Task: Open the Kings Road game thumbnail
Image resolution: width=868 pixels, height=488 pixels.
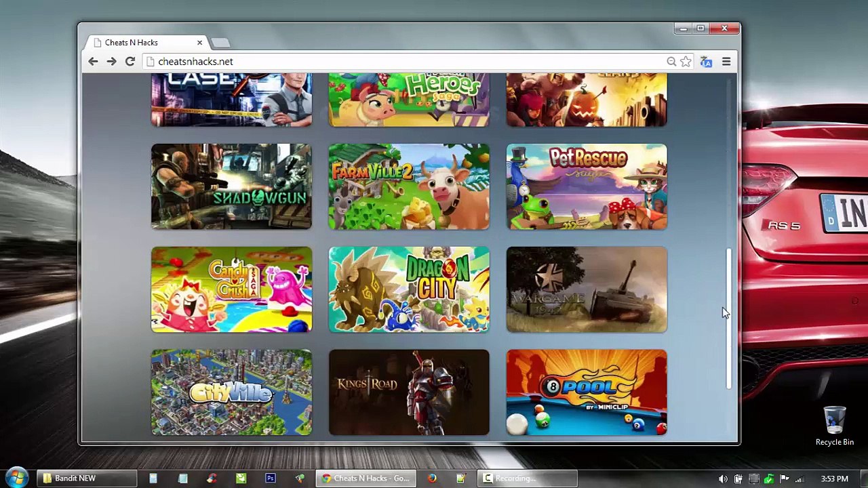Action: (x=409, y=392)
